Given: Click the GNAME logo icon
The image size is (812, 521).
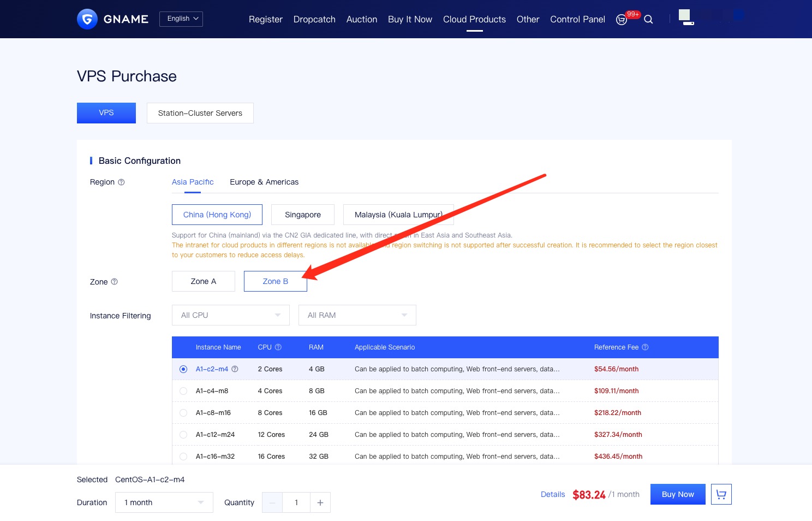Looking at the screenshot, I should click(x=87, y=19).
